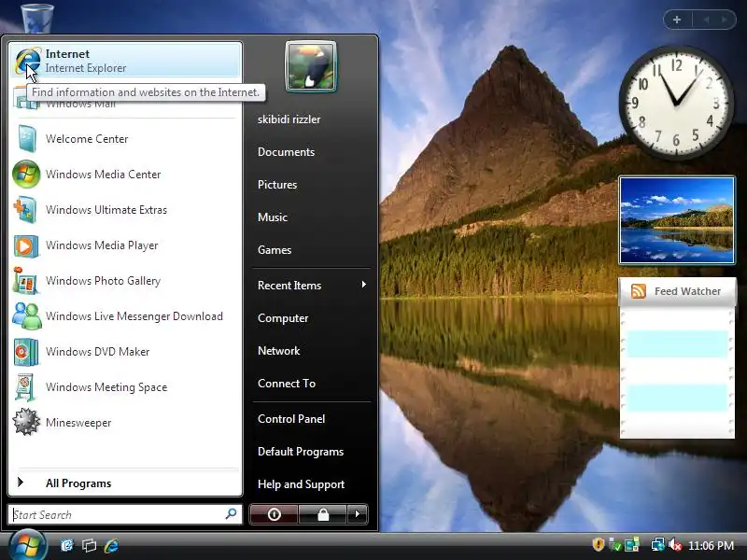Expand Recent Items submenu arrow
This screenshot has height=560, width=747.
pyautogui.click(x=364, y=285)
